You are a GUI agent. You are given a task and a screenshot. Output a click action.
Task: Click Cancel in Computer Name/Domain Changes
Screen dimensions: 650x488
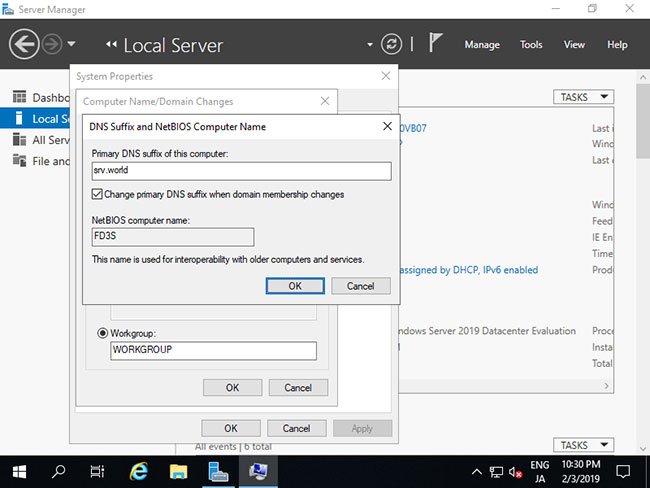pyautogui.click(x=298, y=387)
